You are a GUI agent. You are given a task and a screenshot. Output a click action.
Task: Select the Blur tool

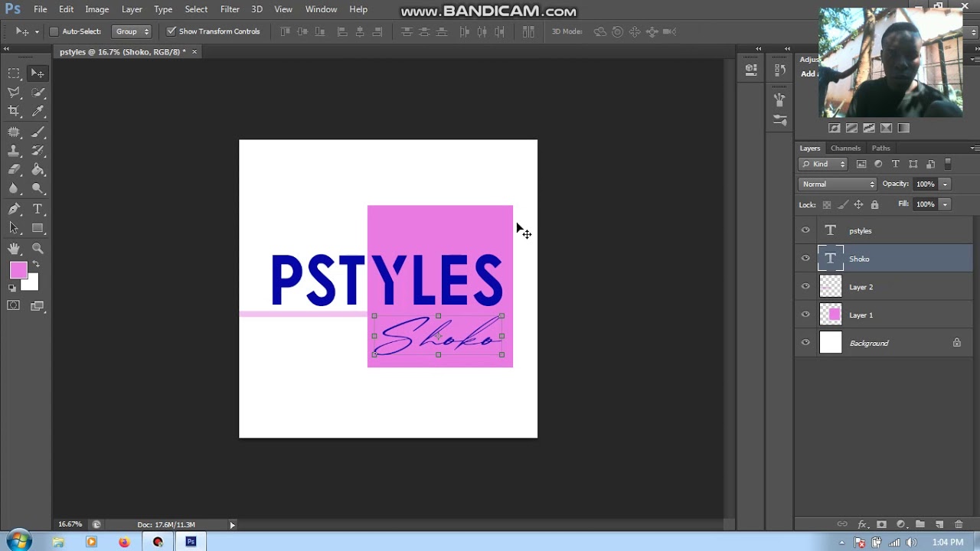(x=14, y=189)
